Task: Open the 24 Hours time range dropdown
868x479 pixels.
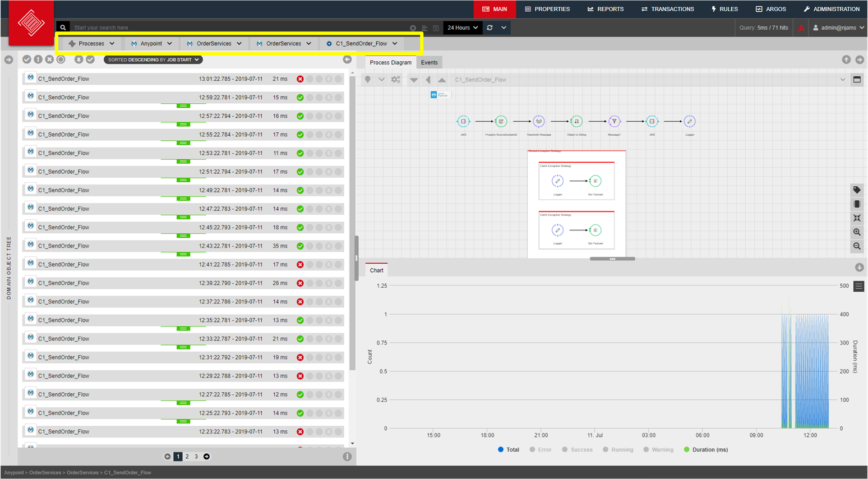Action: point(463,27)
